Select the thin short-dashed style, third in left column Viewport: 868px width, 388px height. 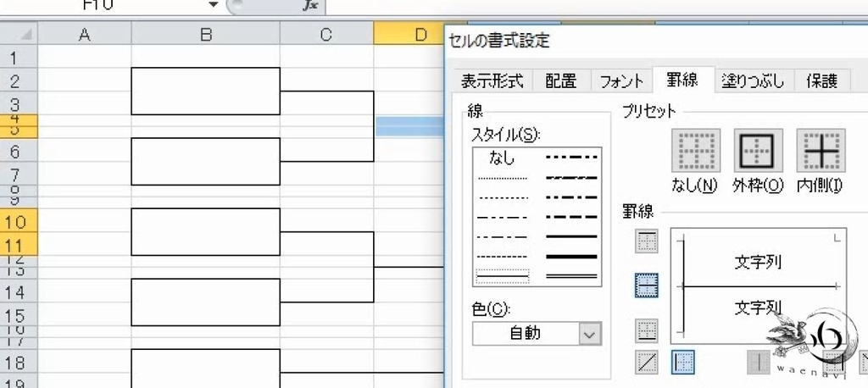(502, 197)
